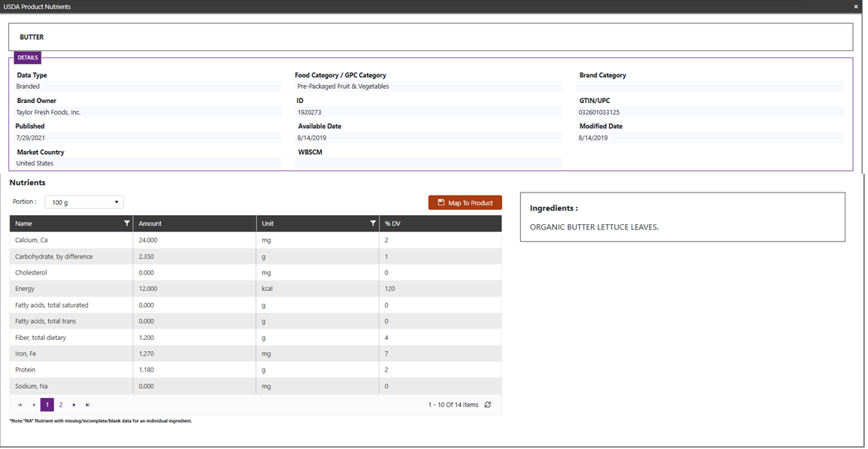Click the Calcium, Ca row name
The width and height of the screenshot is (868, 449).
pyautogui.click(x=32, y=241)
